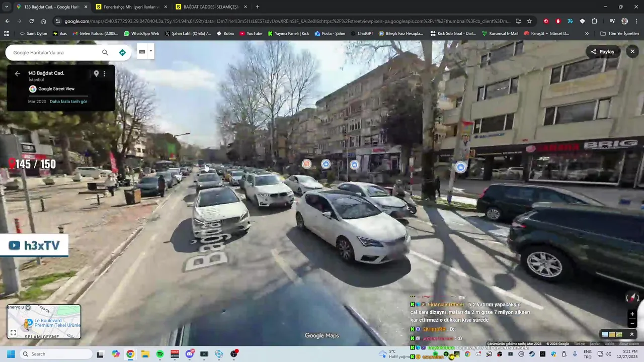Click the 'Daha fazla tarih gör' link

click(68, 102)
